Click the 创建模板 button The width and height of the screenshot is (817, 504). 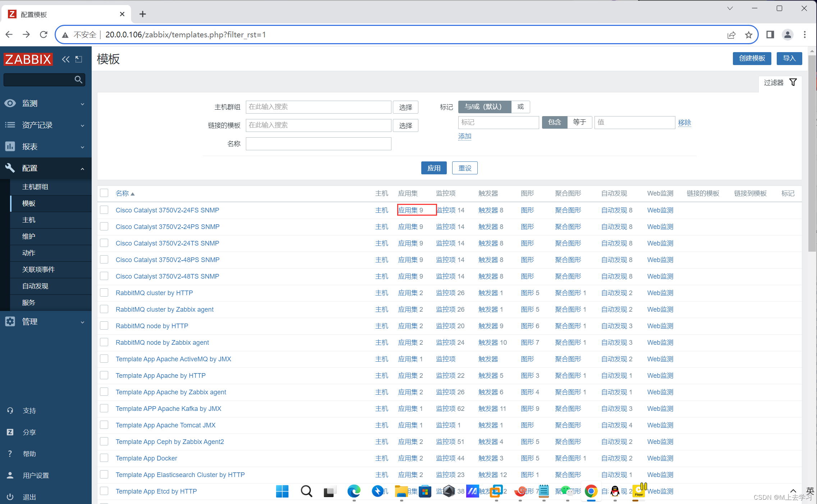click(752, 58)
